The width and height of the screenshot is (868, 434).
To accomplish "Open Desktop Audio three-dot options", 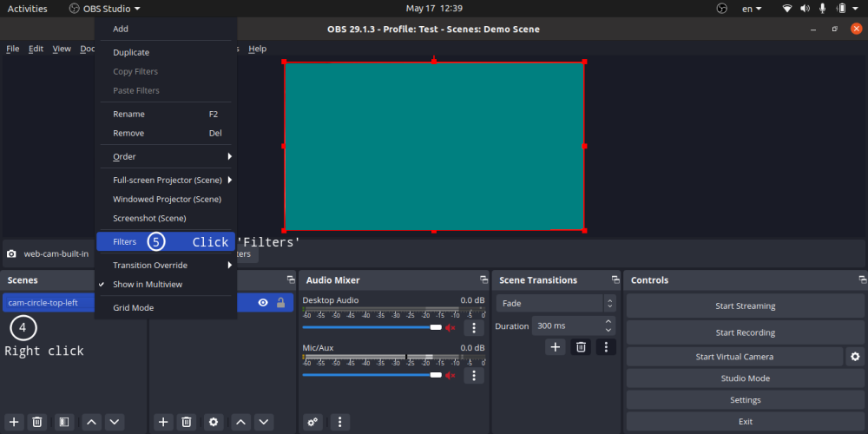I will pos(474,328).
